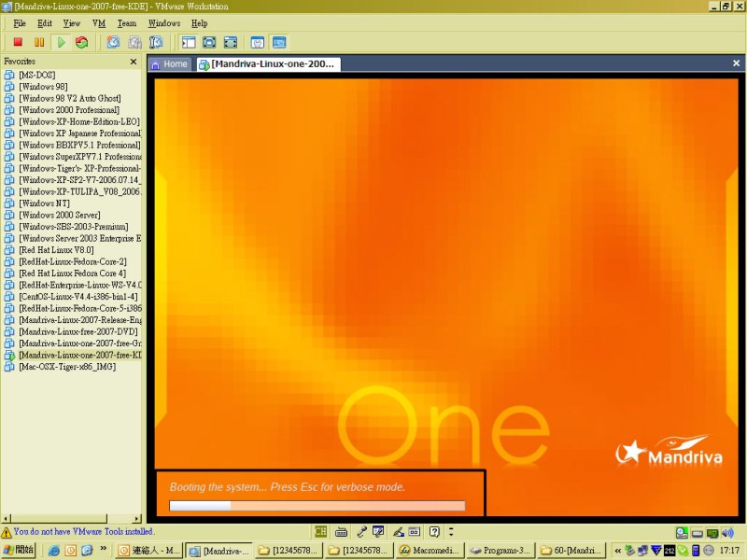Click the language bar help question icon
This screenshot has height=560, width=747.
434,531
